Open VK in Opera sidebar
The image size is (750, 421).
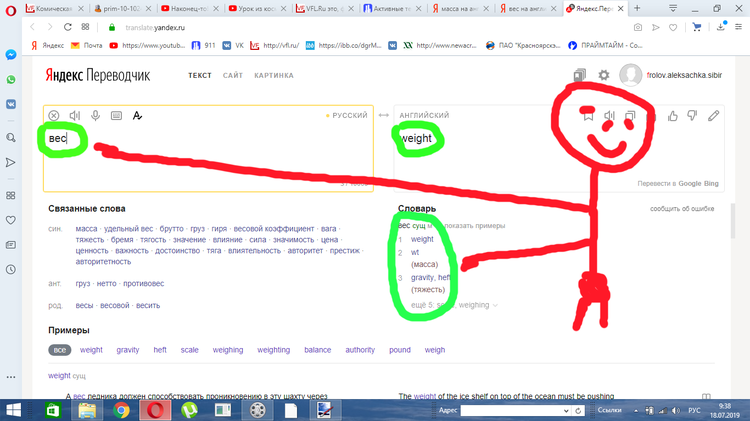(x=11, y=104)
